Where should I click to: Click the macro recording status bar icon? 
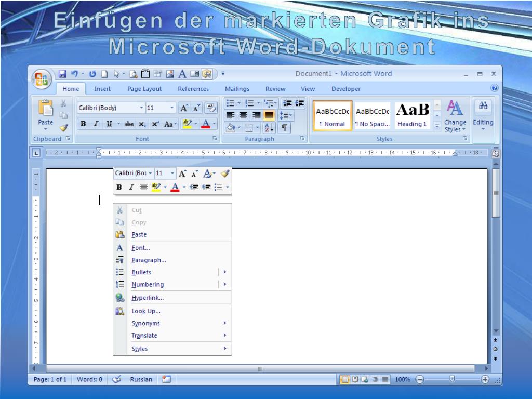point(166,379)
